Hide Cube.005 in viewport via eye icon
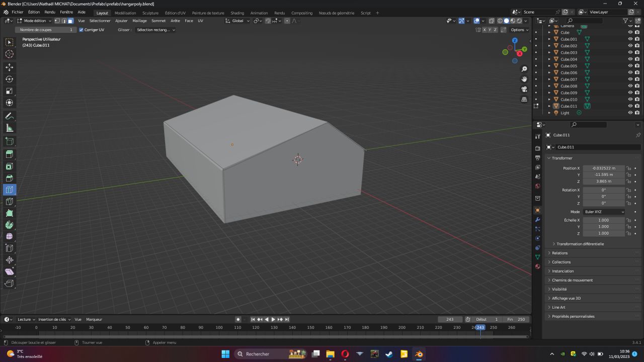The width and height of the screenshot is (644, 362). click(630, 66)
